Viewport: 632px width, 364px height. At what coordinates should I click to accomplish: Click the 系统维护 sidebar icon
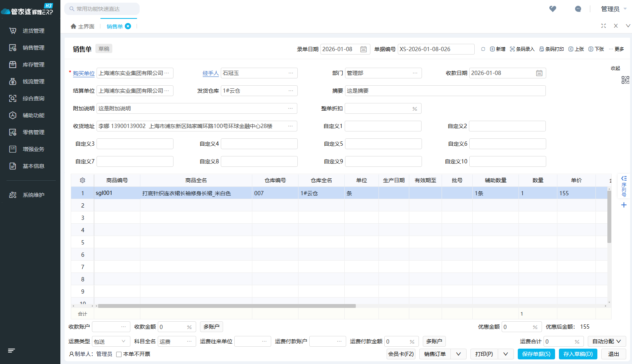pos(13,195)
